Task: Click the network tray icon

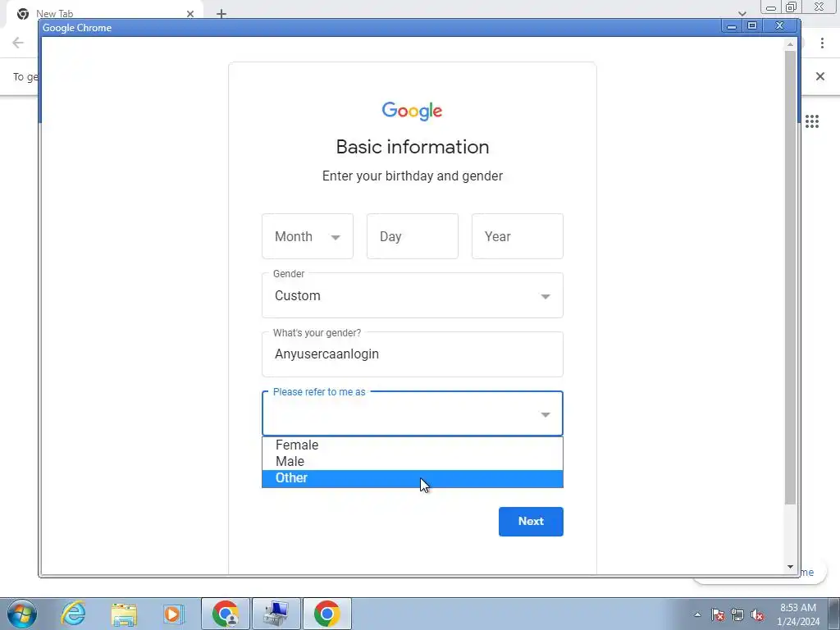Action: [x=737, y=614]
